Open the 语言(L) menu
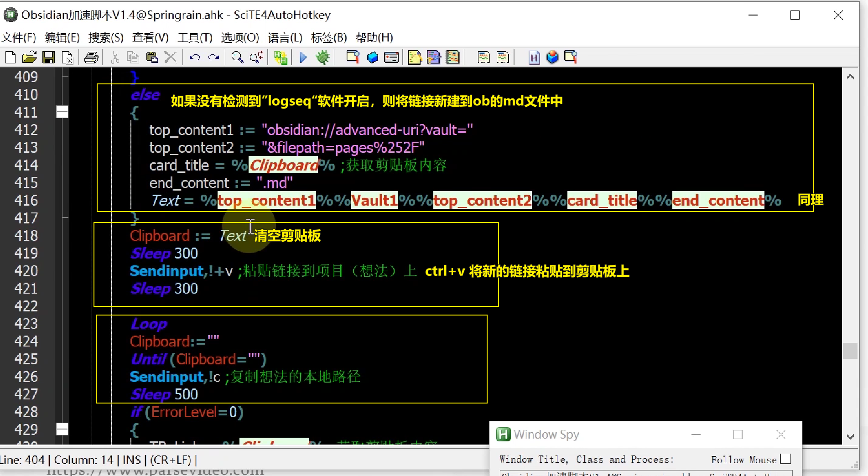The image size is (868, 476). pos(285,37)
